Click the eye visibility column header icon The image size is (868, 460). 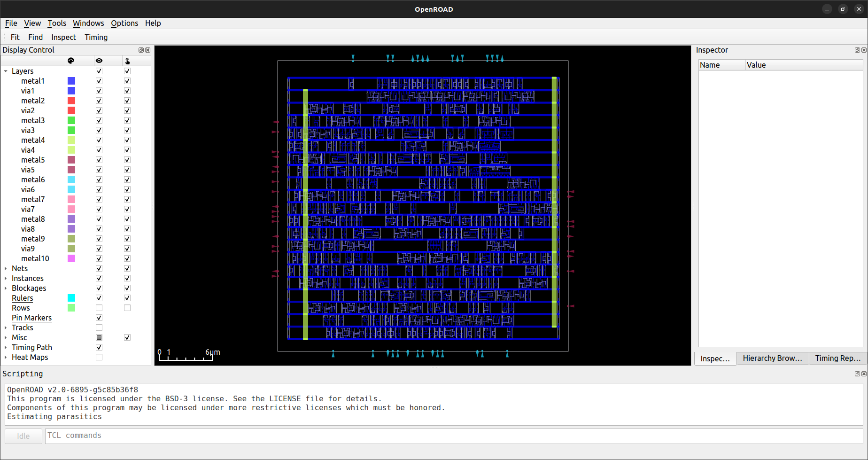click(x=99, y=61)
